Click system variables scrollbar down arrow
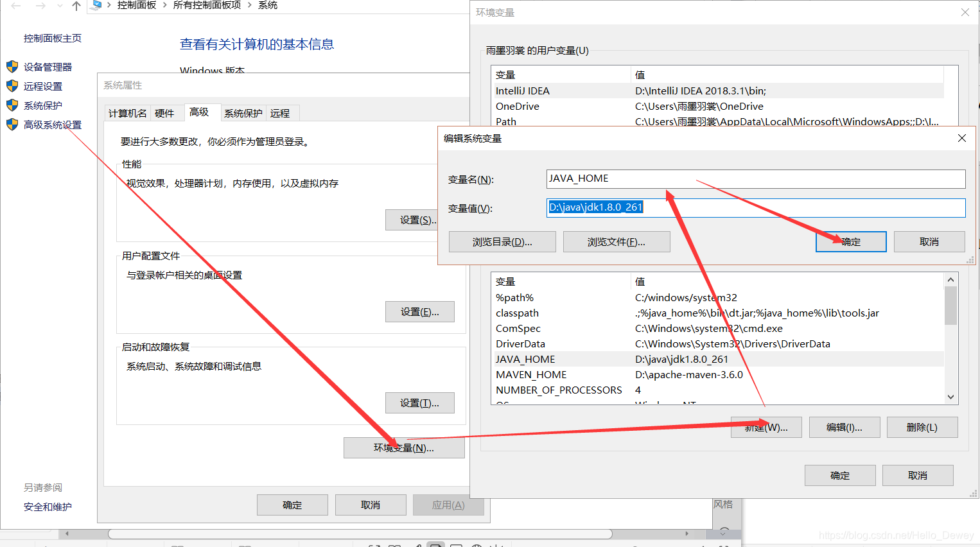Image resolution: width=980 pixels, height=547 pixels. [951, 397]
